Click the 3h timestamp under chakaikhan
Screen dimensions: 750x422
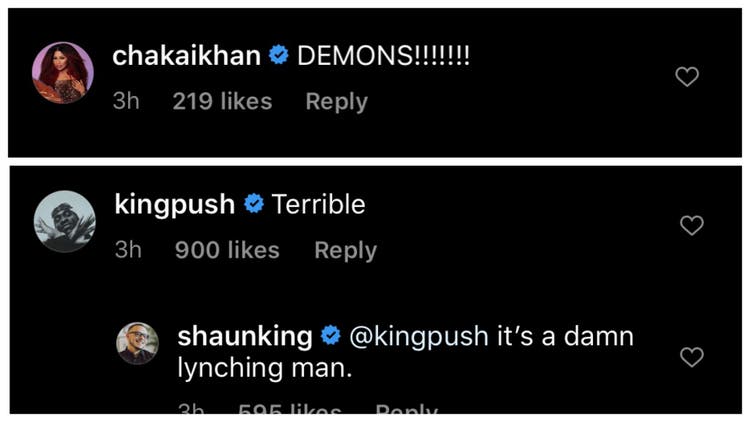[x=127, y=101]
